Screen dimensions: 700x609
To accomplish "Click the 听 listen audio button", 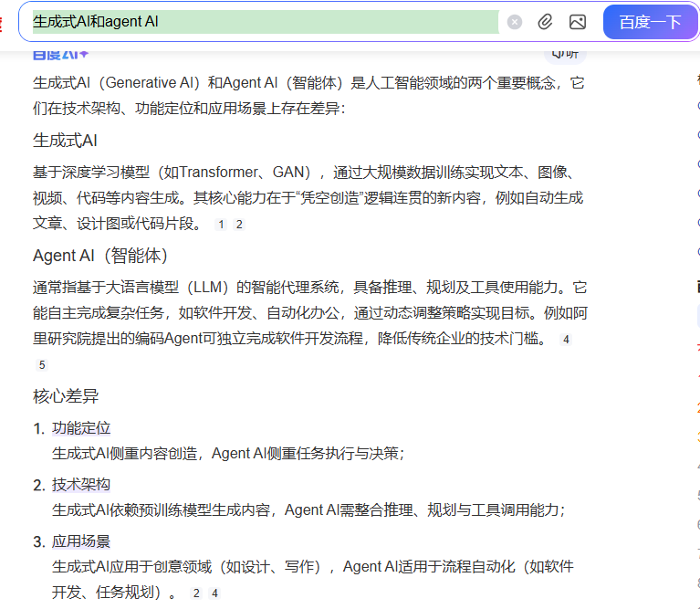I will pos(565,55).
